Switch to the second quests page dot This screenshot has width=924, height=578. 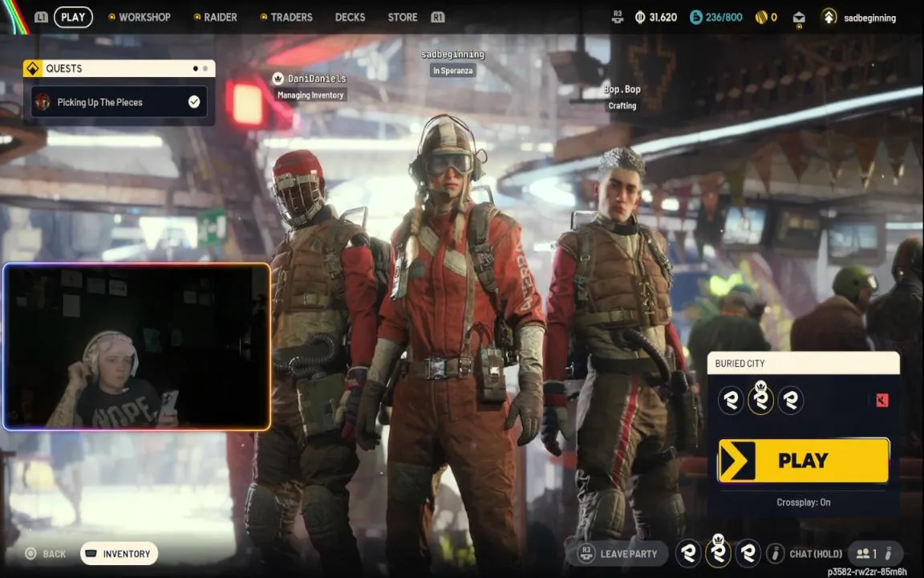(205, 68)
